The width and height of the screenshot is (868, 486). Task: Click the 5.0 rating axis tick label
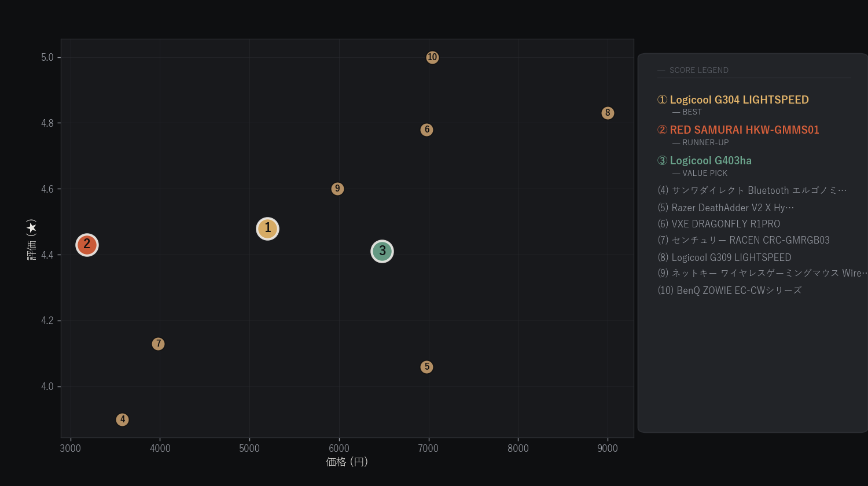[x=47, y=57]
